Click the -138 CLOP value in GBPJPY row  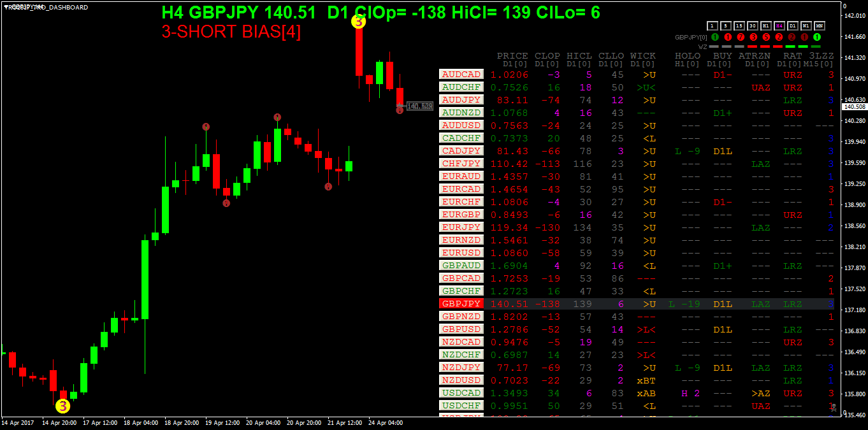click(x=547, y=304)
